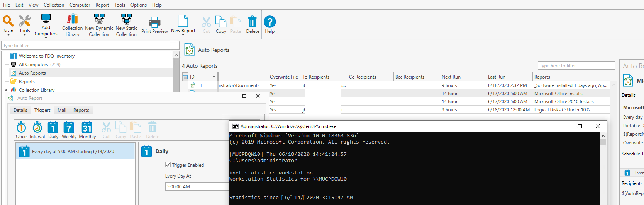Switch to the Mail tab

[x=62, y=110]
